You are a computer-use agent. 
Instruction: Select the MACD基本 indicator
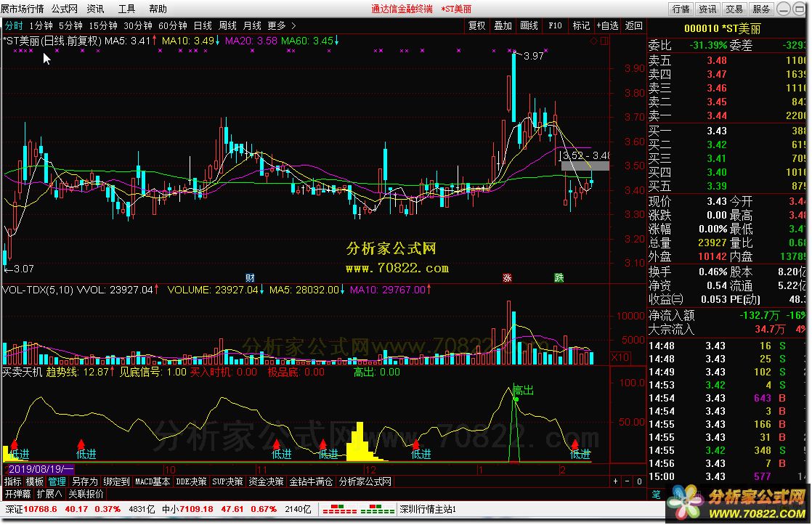pos(153,481)
